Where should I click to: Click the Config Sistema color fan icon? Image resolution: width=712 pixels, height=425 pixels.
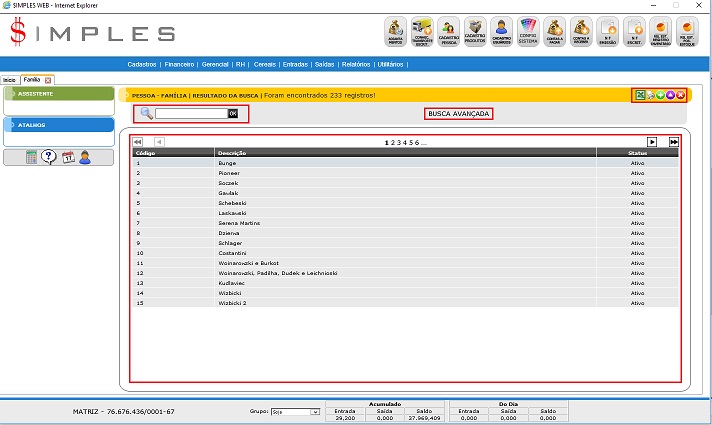pos(529,32)
